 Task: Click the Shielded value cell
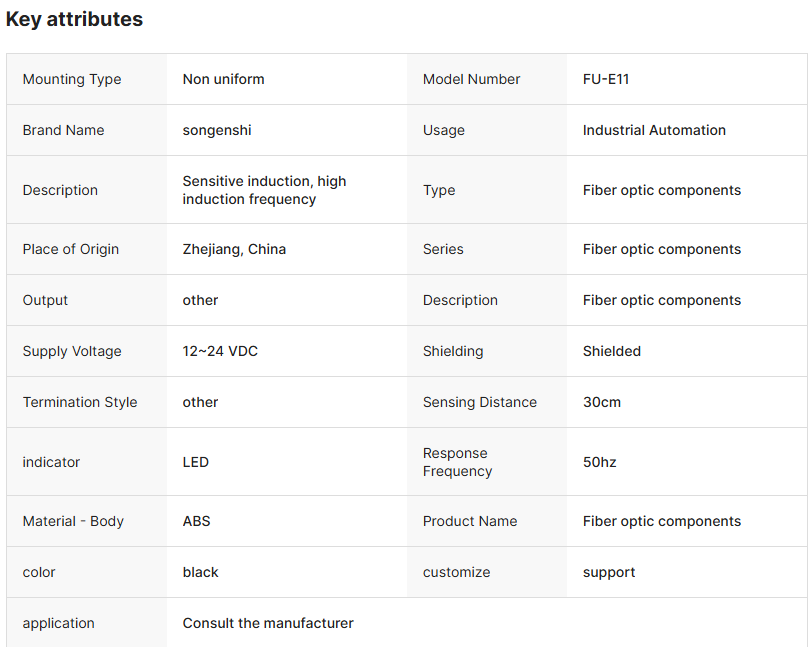[612, 351]
